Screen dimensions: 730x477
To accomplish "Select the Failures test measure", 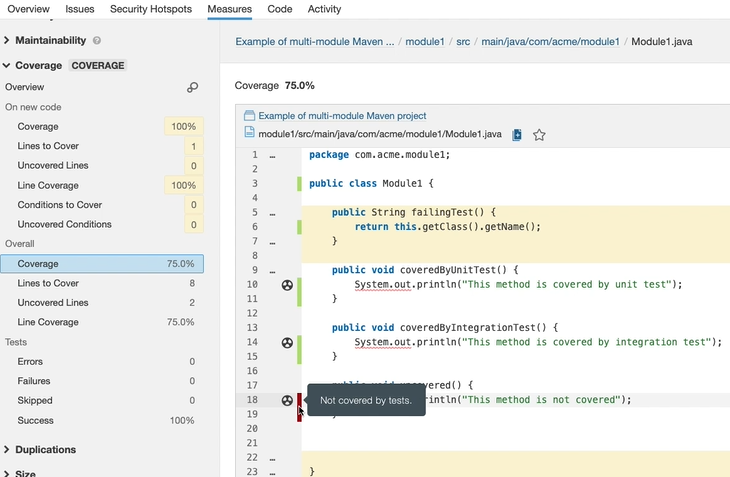I will pos(102,381).
